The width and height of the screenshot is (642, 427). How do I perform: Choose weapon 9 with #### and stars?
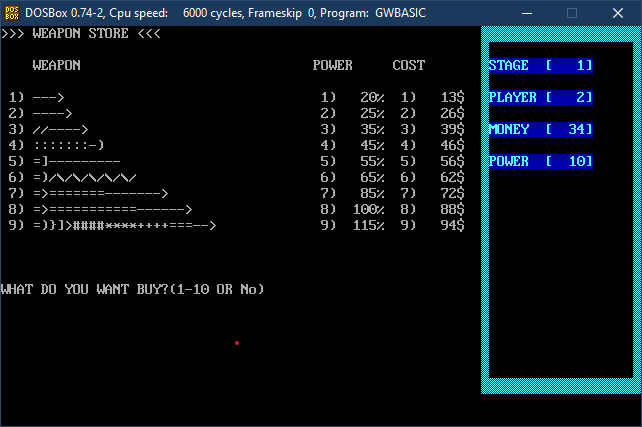pyautogui.click(x=125, y=225)
